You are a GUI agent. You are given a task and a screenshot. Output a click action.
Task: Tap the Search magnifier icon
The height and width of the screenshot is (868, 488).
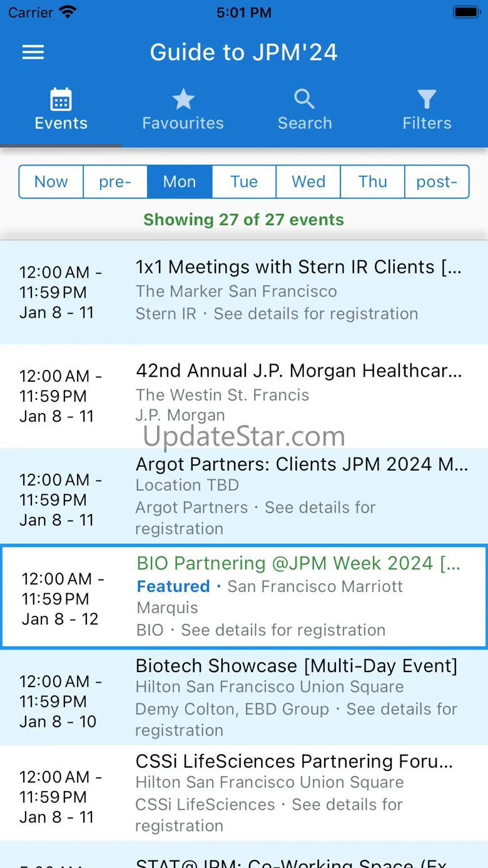point(305,100)
